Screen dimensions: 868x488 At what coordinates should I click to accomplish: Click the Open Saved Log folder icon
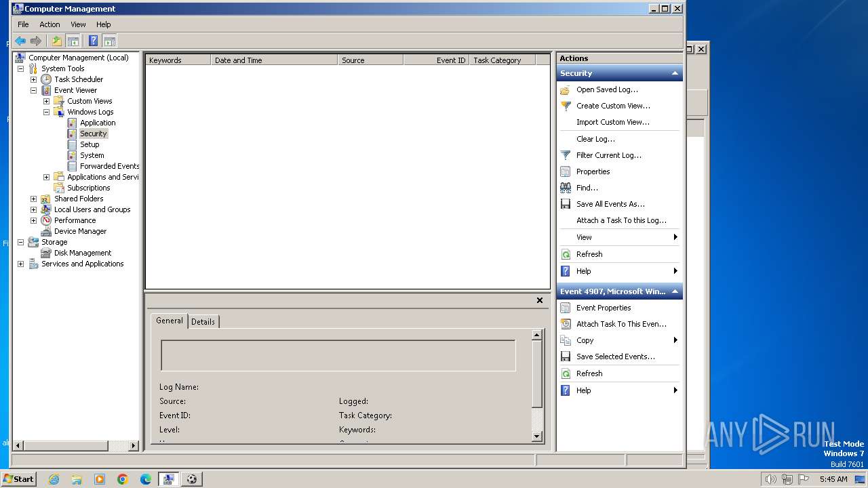point(566,89)
